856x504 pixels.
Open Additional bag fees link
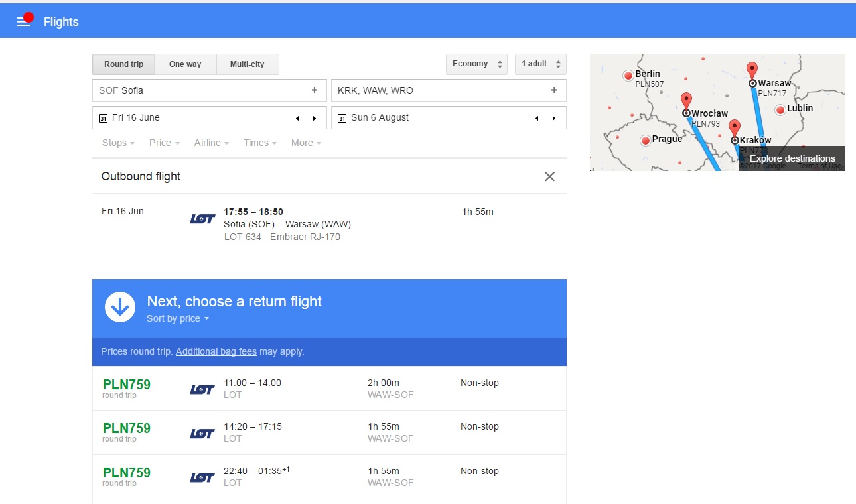pos(216,352)
